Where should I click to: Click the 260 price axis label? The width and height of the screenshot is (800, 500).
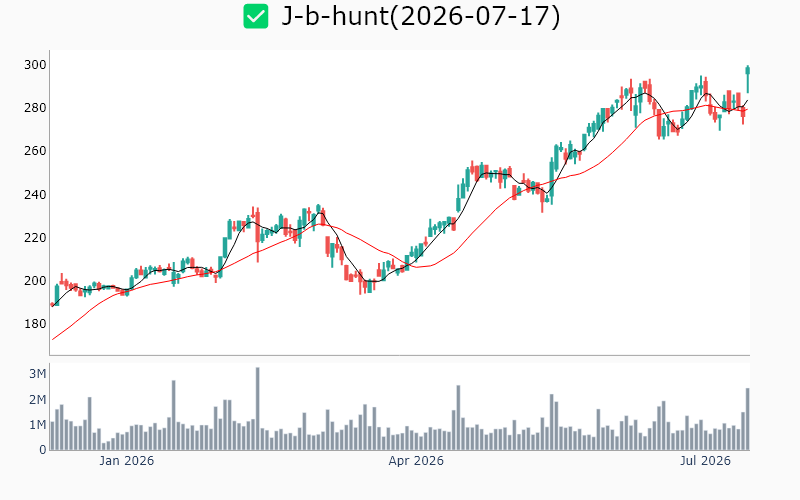click(35, 151)
